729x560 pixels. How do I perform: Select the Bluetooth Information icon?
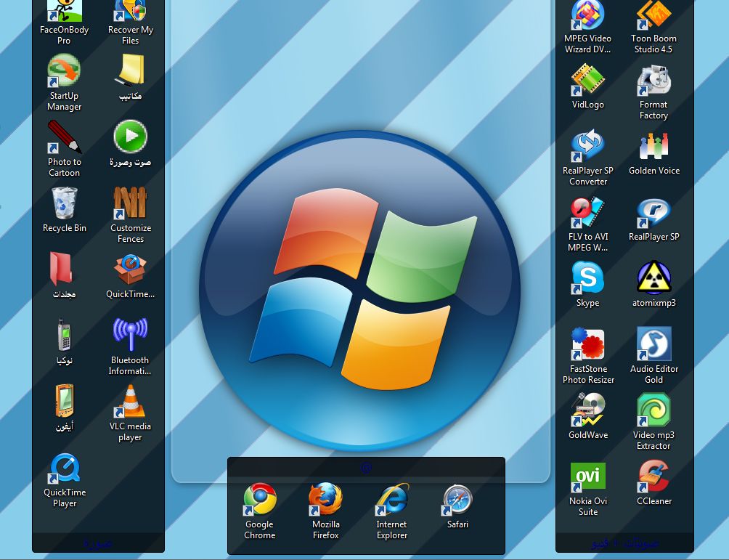click(130, 335)
